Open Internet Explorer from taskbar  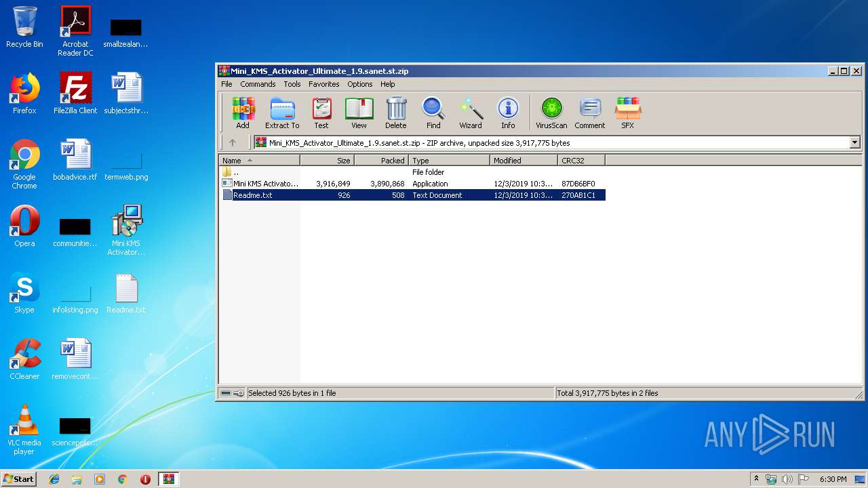pos(54,479)
